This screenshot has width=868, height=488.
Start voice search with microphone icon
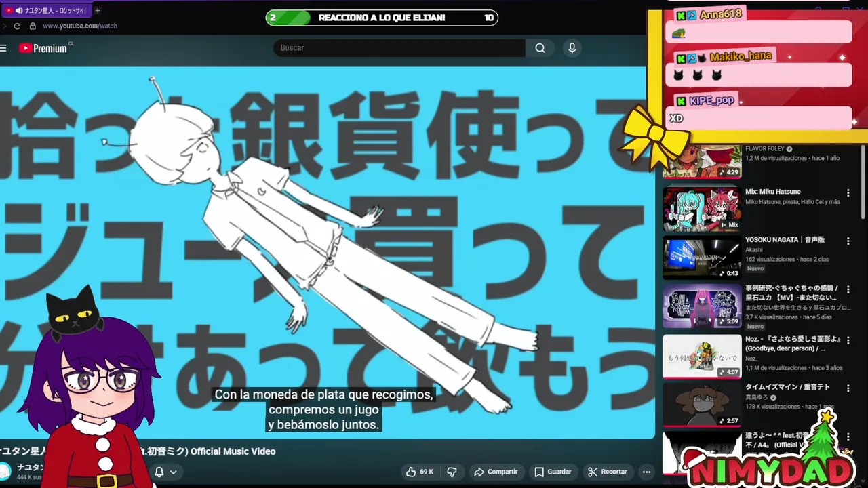point(572,48)
